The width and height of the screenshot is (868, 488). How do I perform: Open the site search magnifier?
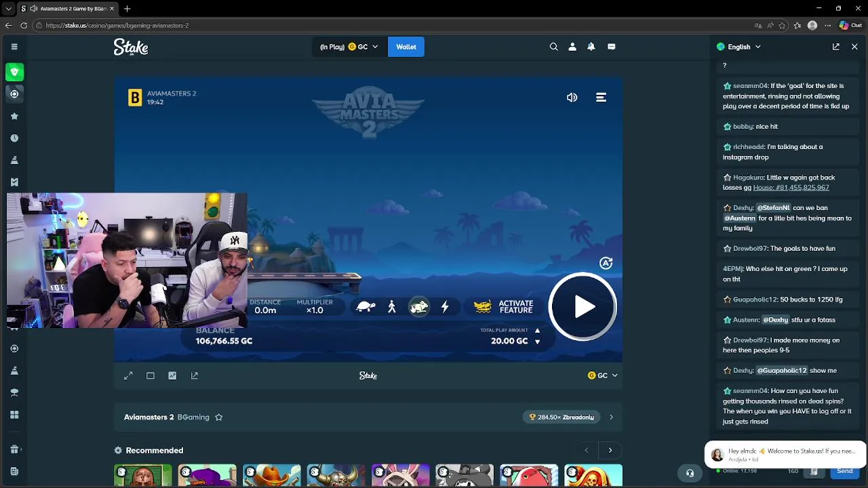point(553,47)
